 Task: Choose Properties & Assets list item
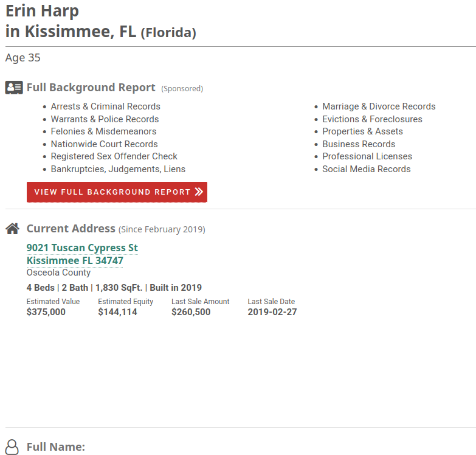point(362,131)
